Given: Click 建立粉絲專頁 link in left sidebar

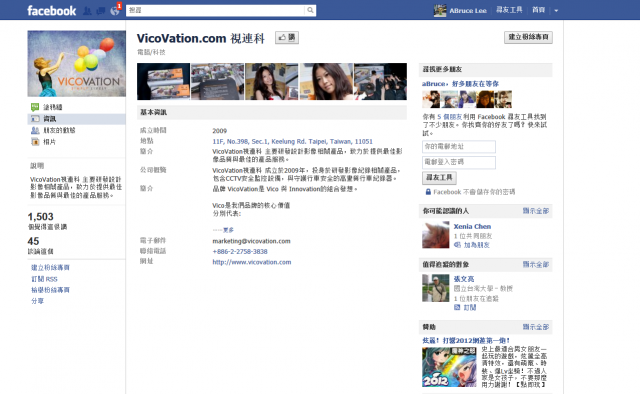Looking at the screenshot, I should [50, 267].
